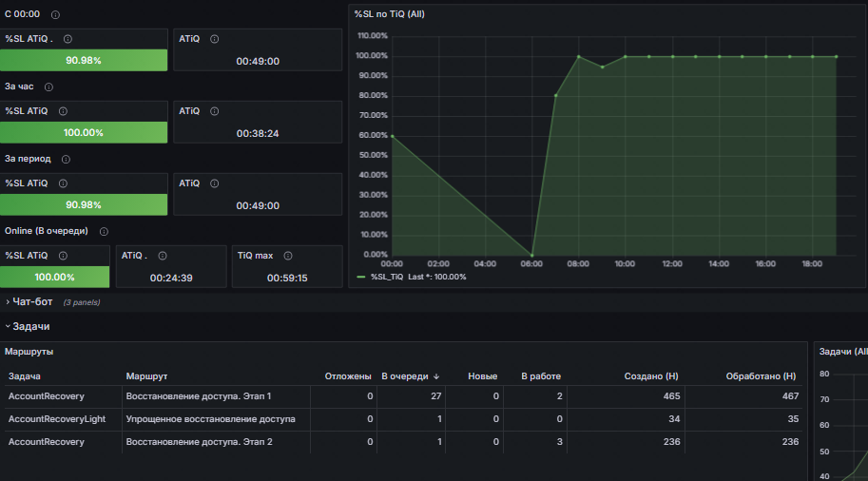Sort table by Обработано (Н) column
Viewport: 868px width, 481px height.
click(761, 376)
